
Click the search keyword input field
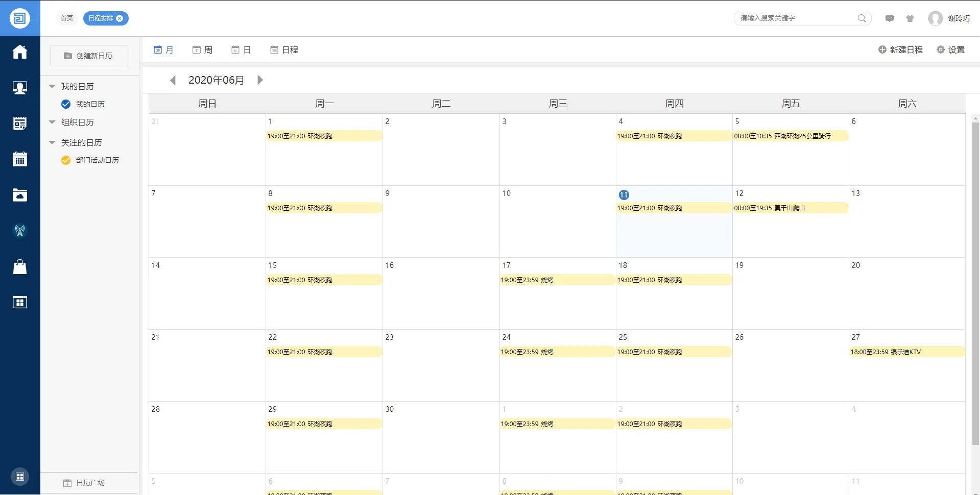coord(797,18)
